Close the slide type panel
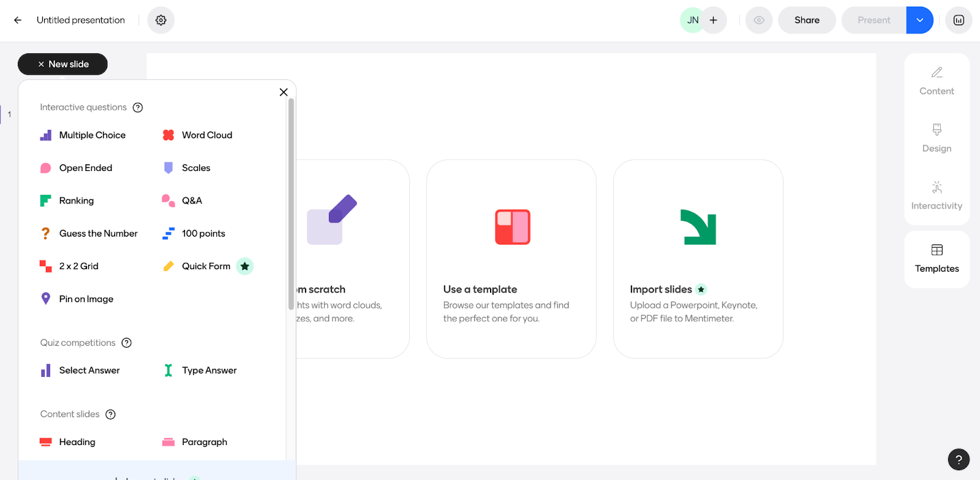 [284, 92]
